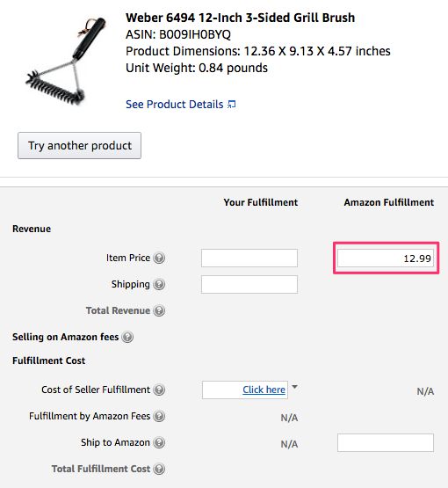Open the Cost of Seller Fulfillment help icon
This screenshot has height=488, width=448.
click(x=159, y=390)
